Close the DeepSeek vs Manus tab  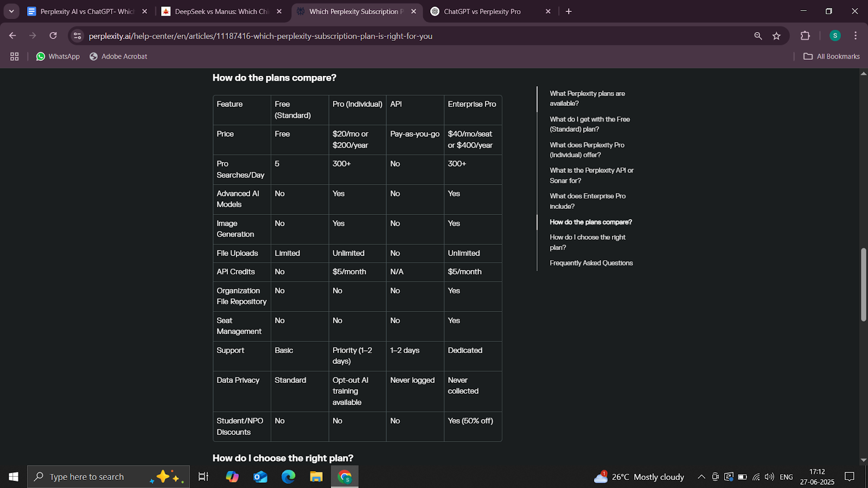[279, 11]
